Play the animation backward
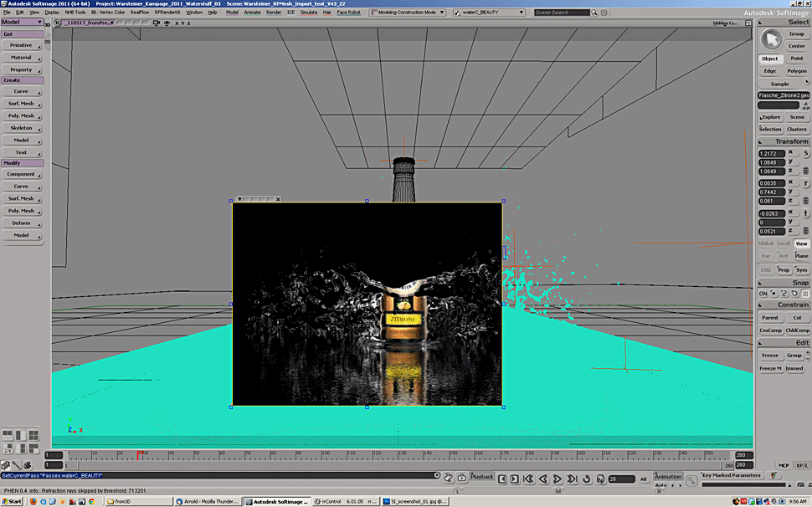 pyautogui.click(x=543, y=479)
